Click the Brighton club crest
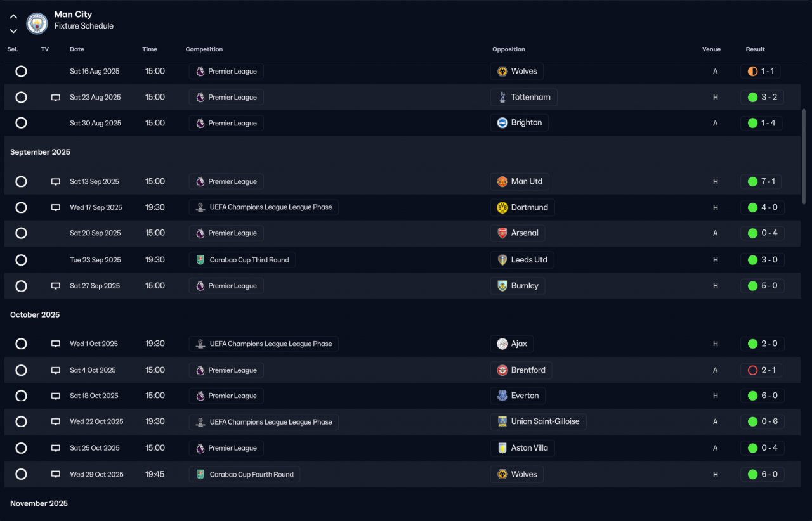 coord(502,123)
